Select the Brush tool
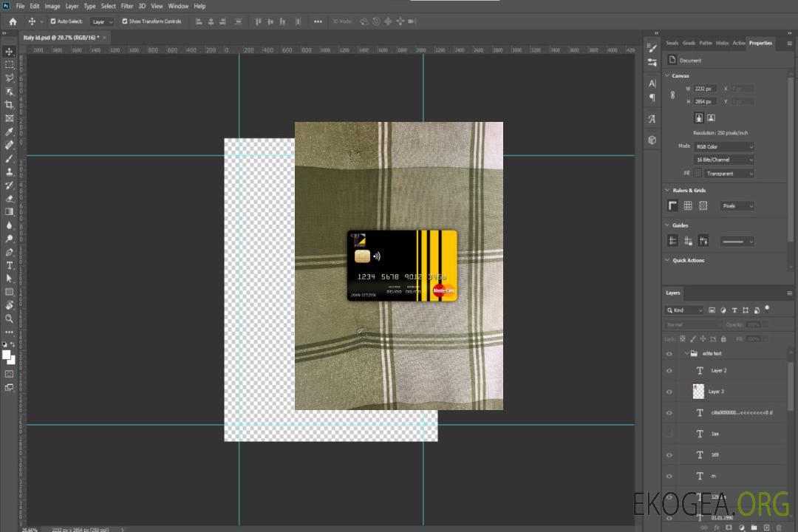Viewport: 798px width, 532px height. point(9,158)
